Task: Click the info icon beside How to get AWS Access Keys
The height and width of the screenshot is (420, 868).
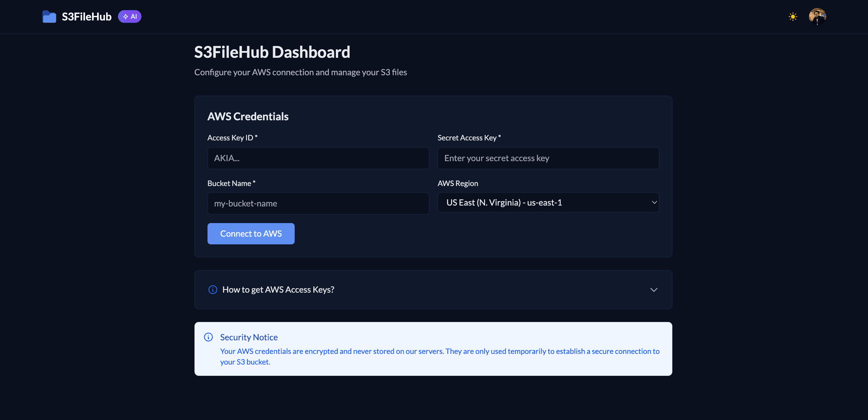Action: pyautogui.click(x=212, y=289)
